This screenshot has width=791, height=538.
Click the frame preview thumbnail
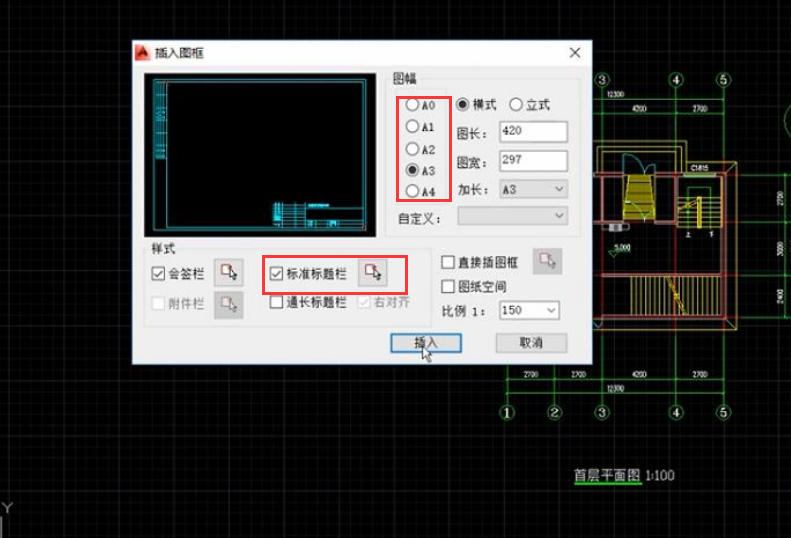pos(260,155)
